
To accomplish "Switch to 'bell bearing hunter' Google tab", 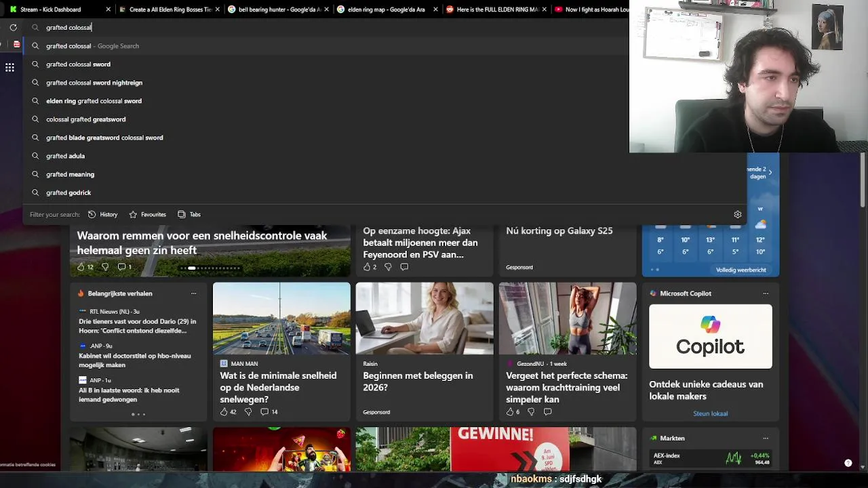I will (x=279, y=9).
